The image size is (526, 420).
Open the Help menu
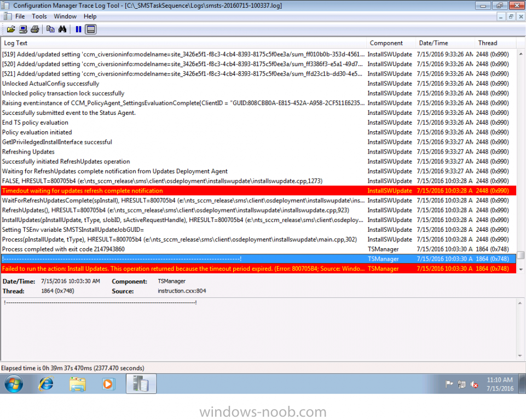[90, 16]
